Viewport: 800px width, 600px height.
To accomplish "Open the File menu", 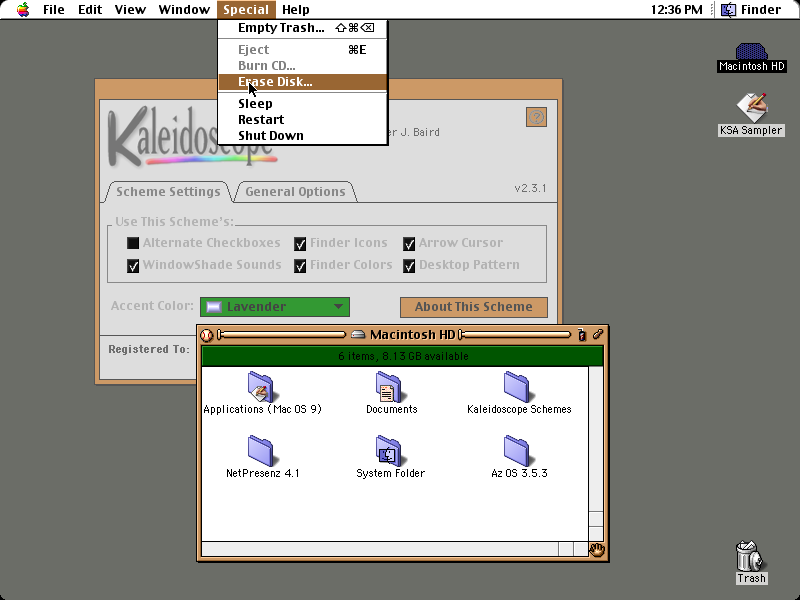I will (54, 9).
